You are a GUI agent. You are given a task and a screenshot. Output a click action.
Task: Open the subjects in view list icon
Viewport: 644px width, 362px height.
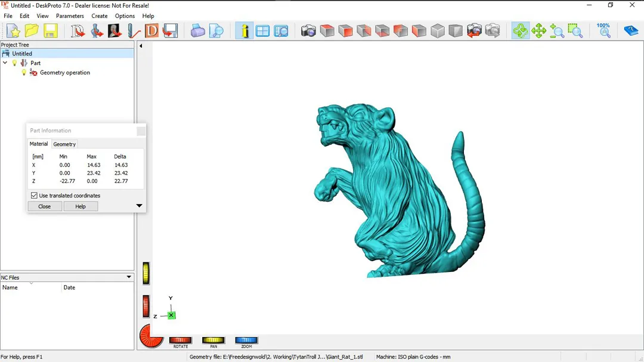point(281,31)
